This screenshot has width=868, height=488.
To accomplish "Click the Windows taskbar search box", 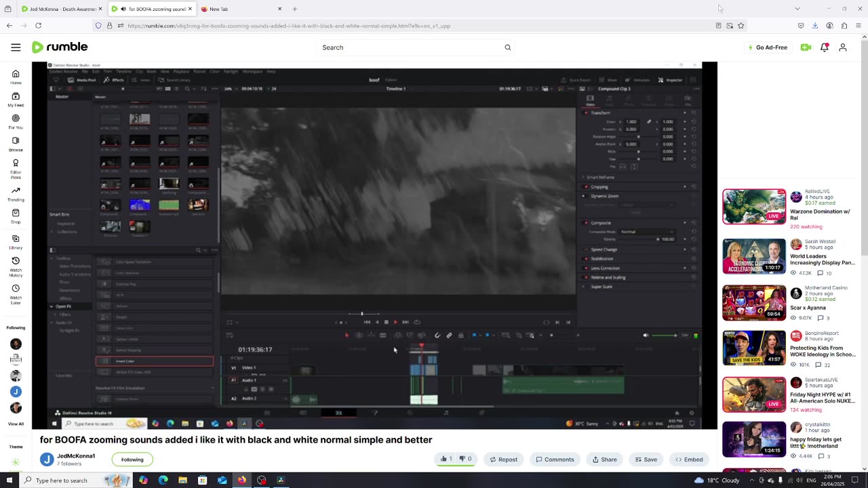I will pyautogui.click(x=75, y=481).
